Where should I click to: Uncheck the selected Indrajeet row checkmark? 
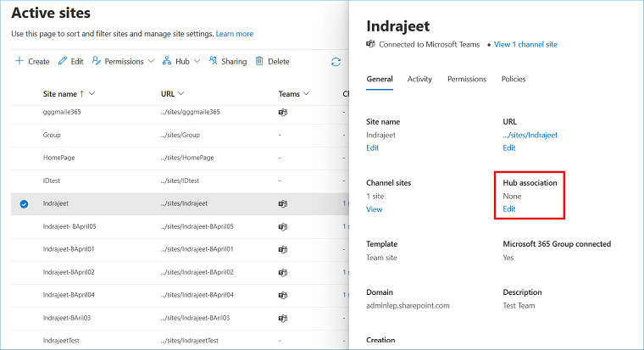click(x=25, y=203)
